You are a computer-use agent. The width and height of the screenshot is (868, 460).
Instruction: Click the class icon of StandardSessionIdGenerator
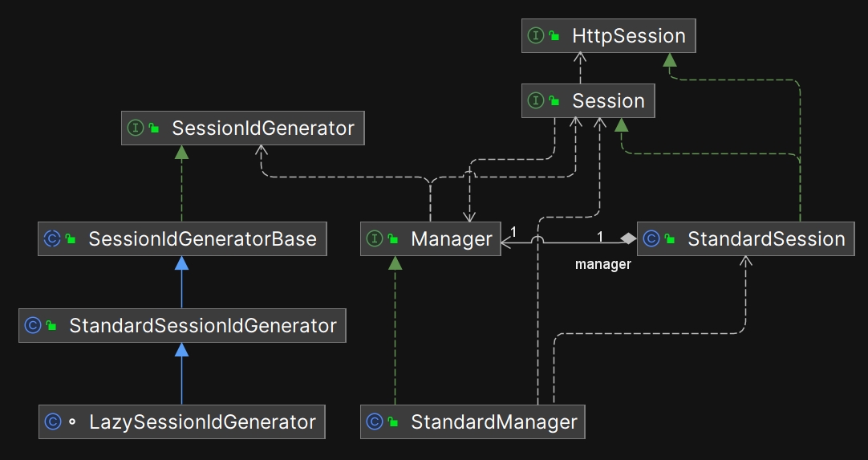[33, 325]
